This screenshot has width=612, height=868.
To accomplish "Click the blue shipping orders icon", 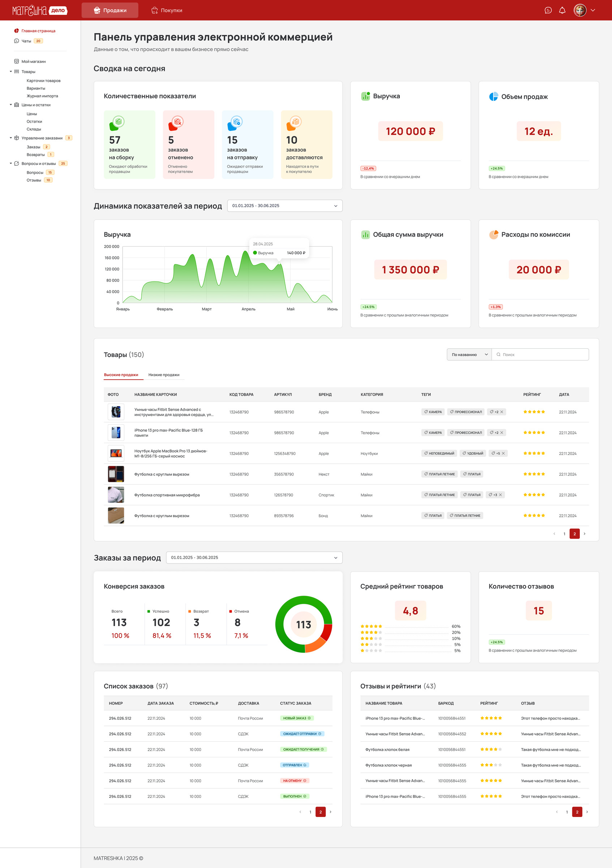I will point(235,123).
